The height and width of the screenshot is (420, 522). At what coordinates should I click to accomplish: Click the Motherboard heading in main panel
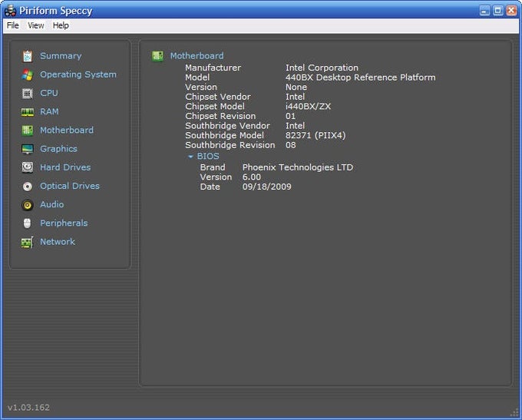[197, 56]
